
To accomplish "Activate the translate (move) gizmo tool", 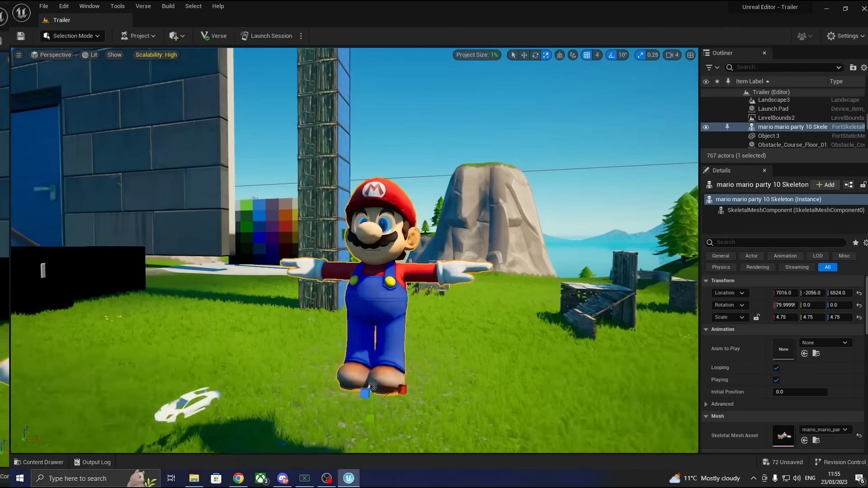I will click(524, 55).
